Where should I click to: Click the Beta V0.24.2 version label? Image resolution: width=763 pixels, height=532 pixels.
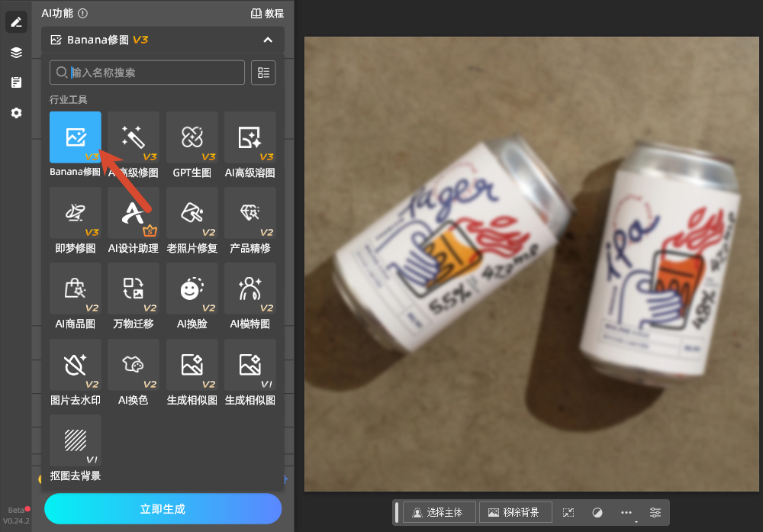tap(16, 515)
